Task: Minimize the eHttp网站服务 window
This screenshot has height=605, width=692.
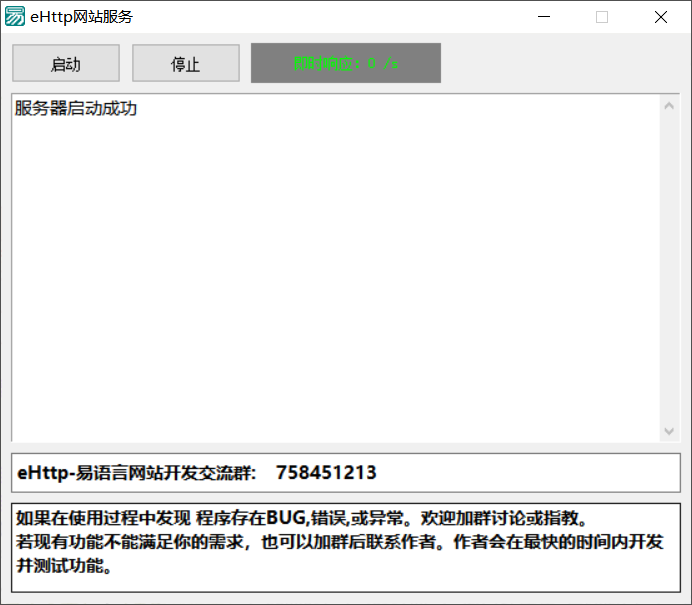Action: coord(544,17)
